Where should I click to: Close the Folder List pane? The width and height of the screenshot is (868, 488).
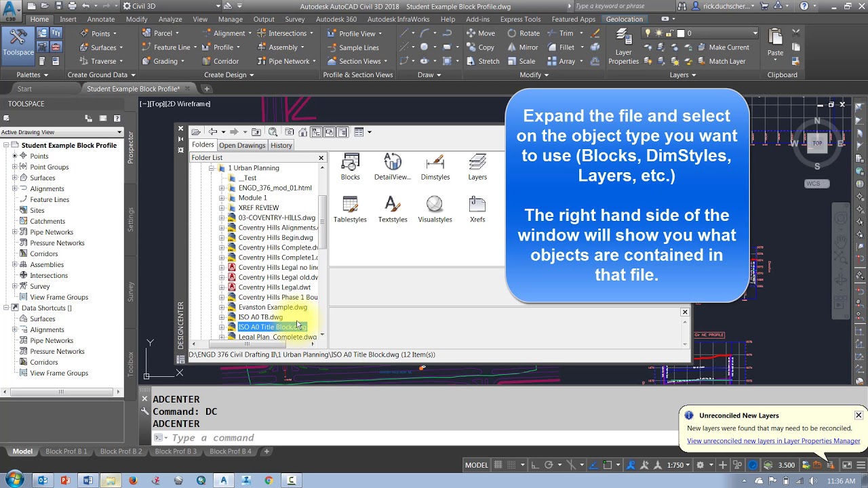click(321, 157)
